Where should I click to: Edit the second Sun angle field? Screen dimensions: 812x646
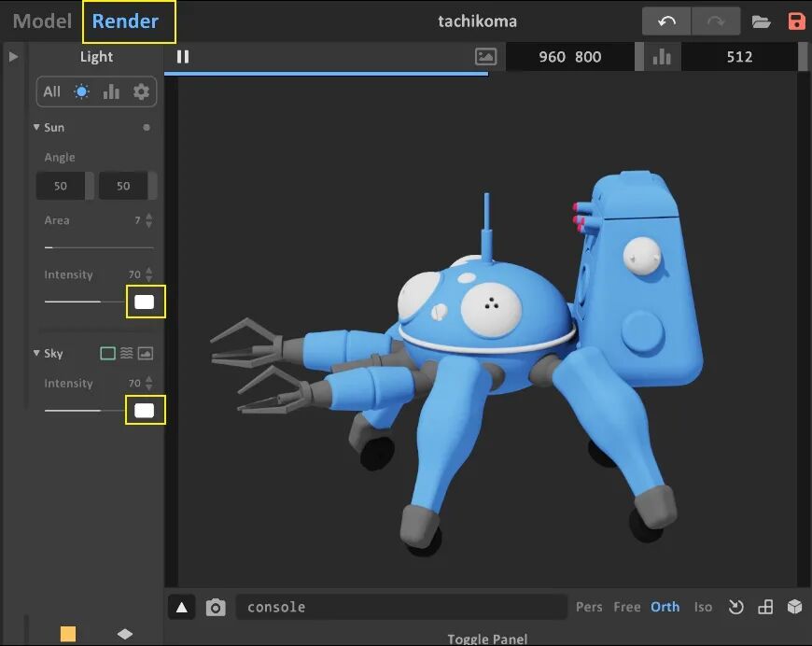(123, 186)
